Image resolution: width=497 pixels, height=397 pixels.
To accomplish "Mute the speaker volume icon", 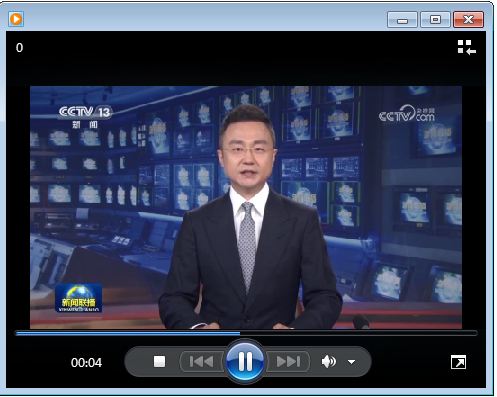I will tap(328, 362).
